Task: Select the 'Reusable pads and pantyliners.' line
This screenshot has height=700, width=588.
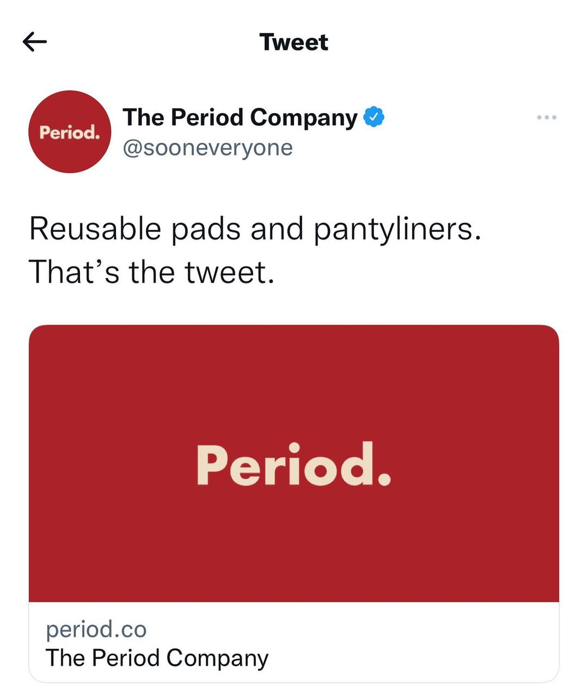Action: [255, 229]
